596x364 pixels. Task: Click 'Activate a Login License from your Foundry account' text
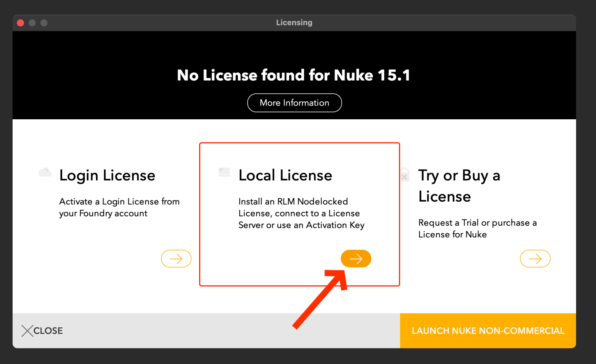[119, 207]
